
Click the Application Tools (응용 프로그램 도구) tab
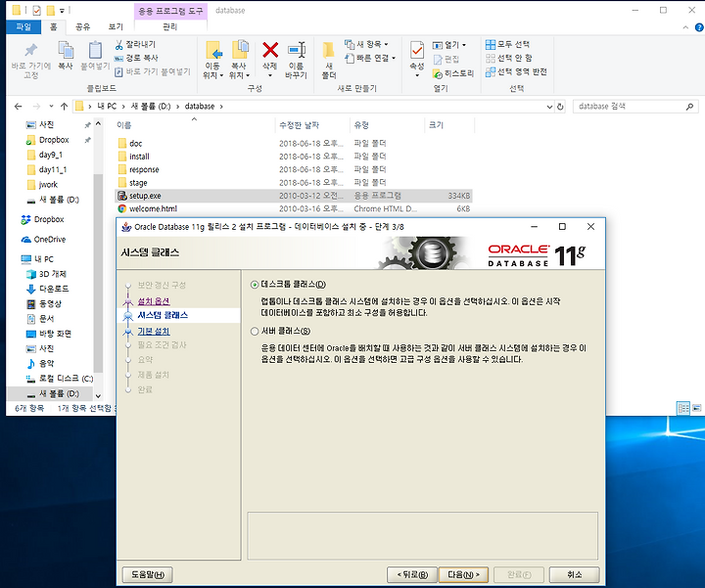coord(170,11)
